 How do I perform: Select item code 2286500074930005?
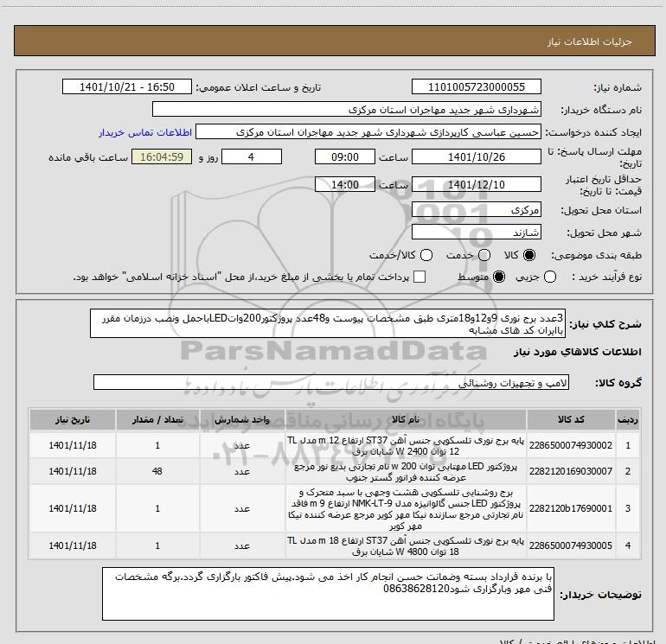(571, 545)
